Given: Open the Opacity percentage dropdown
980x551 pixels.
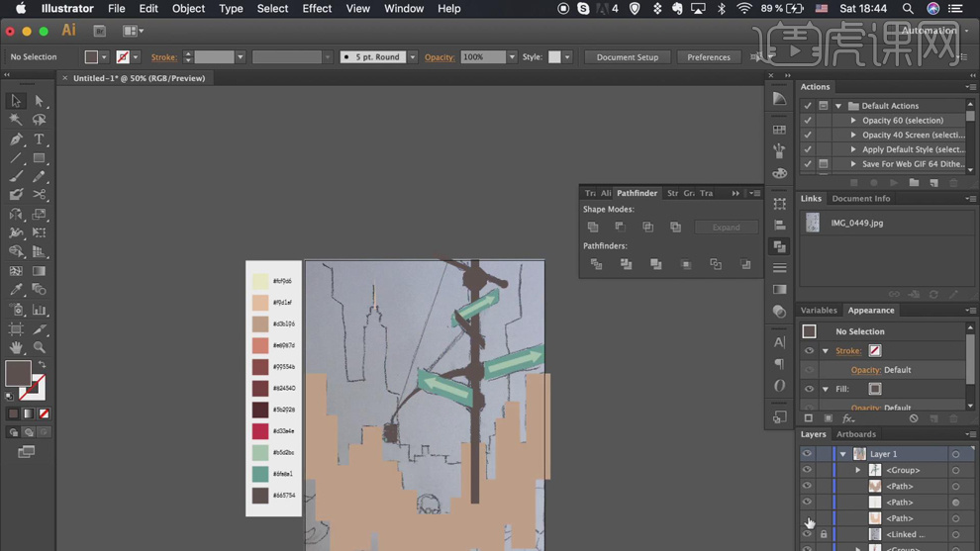Looking at the screenshot, I should (x=512, y=57).
